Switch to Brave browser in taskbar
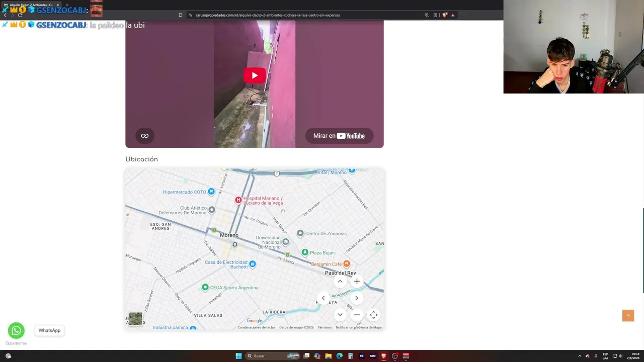Image resolution: width=644 pixels, height=362 pixels. (x=383, y=356)
